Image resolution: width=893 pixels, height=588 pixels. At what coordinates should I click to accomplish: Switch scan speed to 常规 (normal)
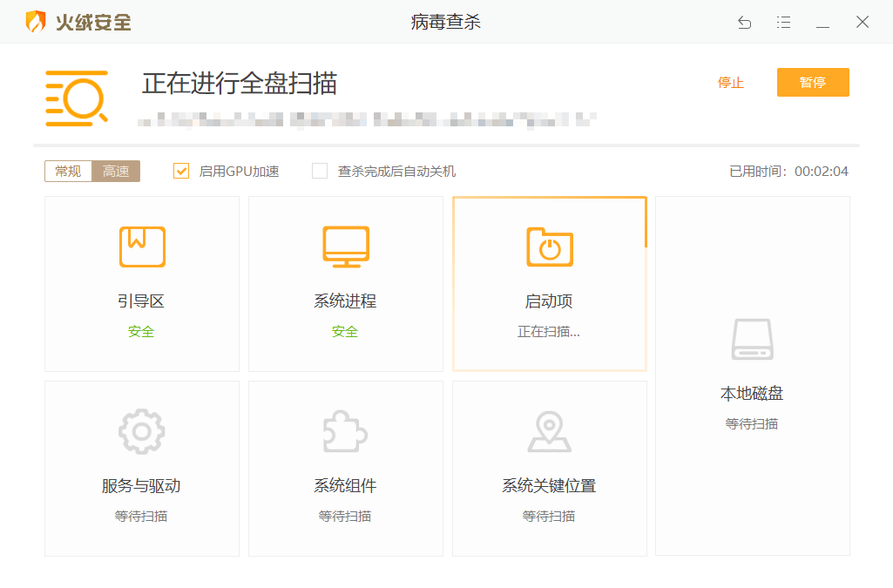68,171
